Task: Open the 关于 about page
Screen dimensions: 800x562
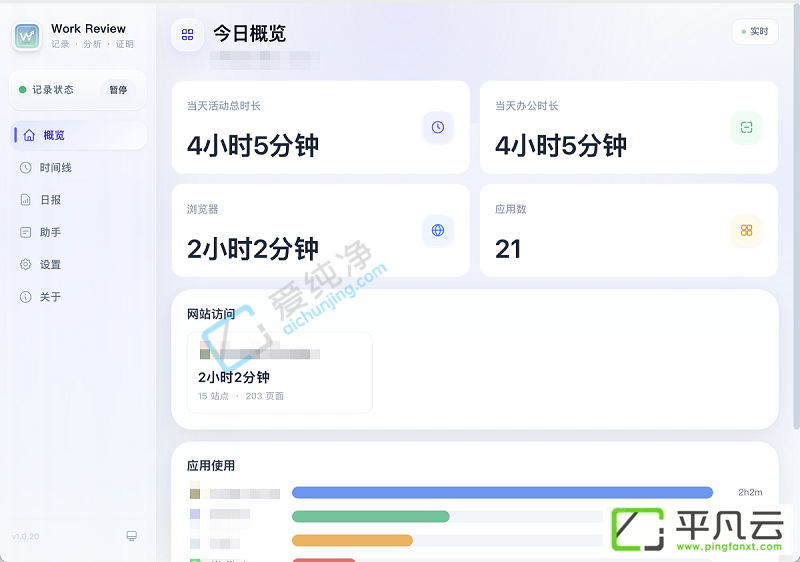Action: click(78, 297)
